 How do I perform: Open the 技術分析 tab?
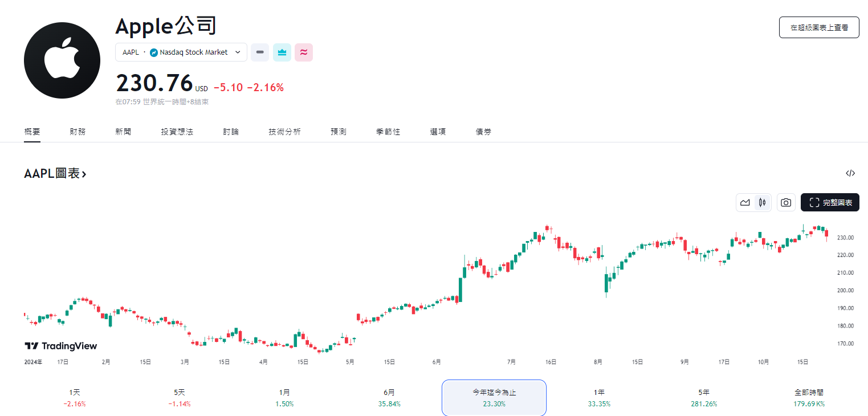coord(284,131)
